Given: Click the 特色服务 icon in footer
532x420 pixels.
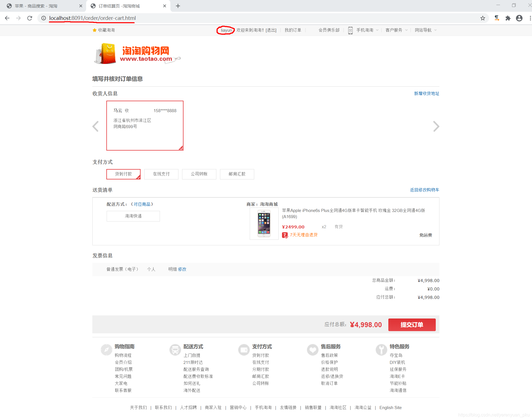Looking at the screenshot, I should coord(381,350).
